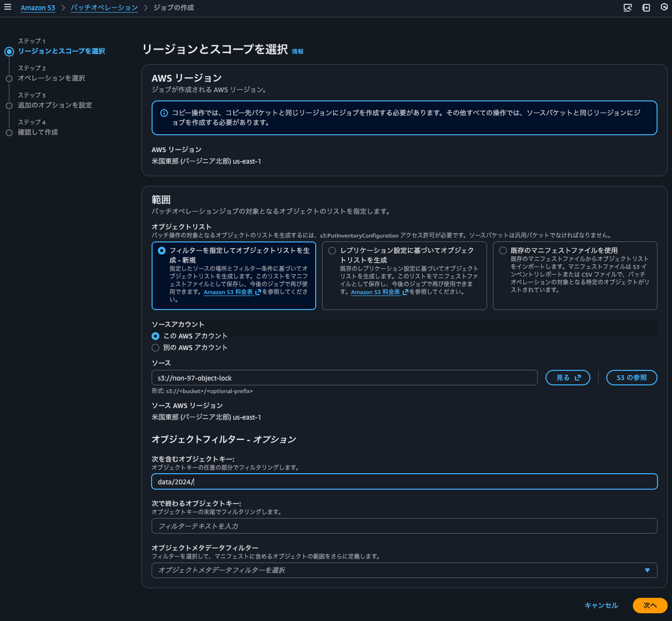Click the monitor-with-wrench icon in top bar
Screen dimensions: 672x621
[628, 8]
